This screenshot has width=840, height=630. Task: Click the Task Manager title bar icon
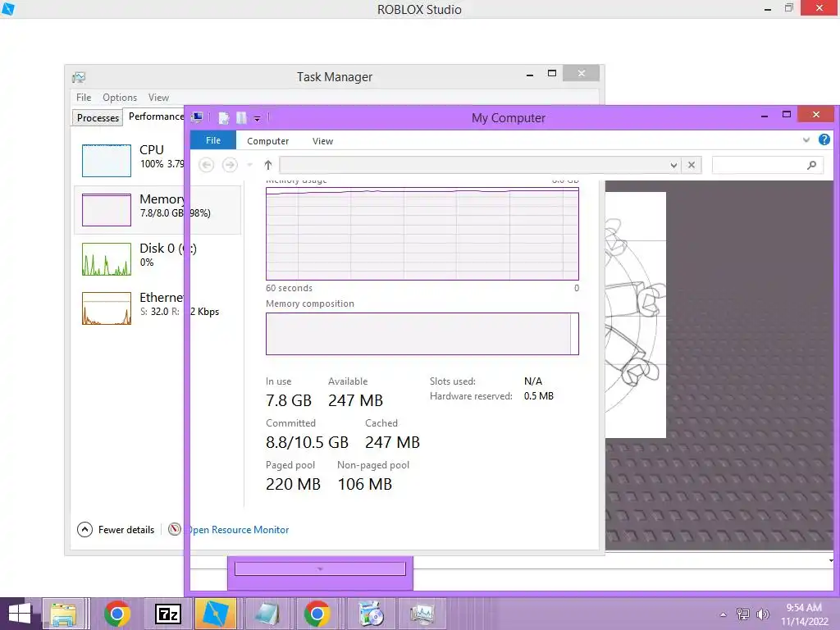point(79,77)
